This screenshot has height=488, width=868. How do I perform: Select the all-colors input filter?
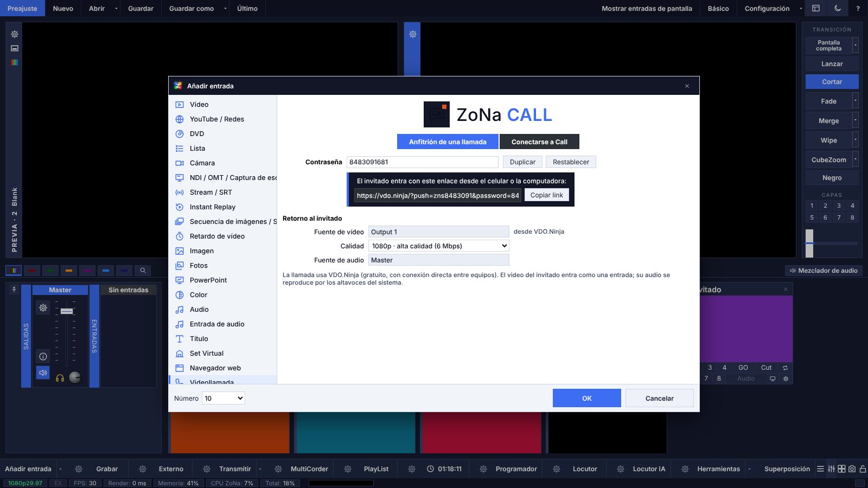14,270
